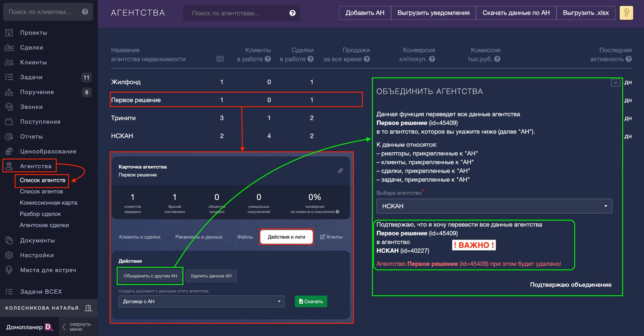Click the Задачи ВСЕХ list icon
Screen dimensions: 644x336
9,291
